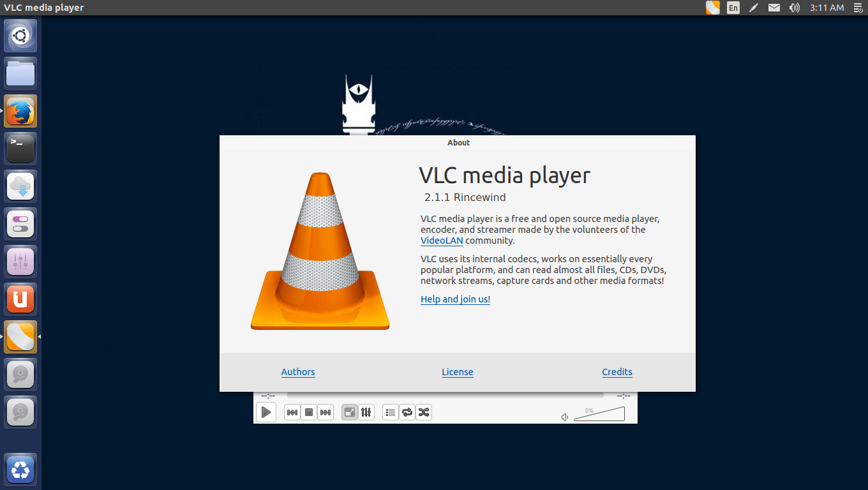This screenshot has width=868, height=490.
Task: Toggle shuffle random playback
Action: pyautogui.click(x=424, y=412)
